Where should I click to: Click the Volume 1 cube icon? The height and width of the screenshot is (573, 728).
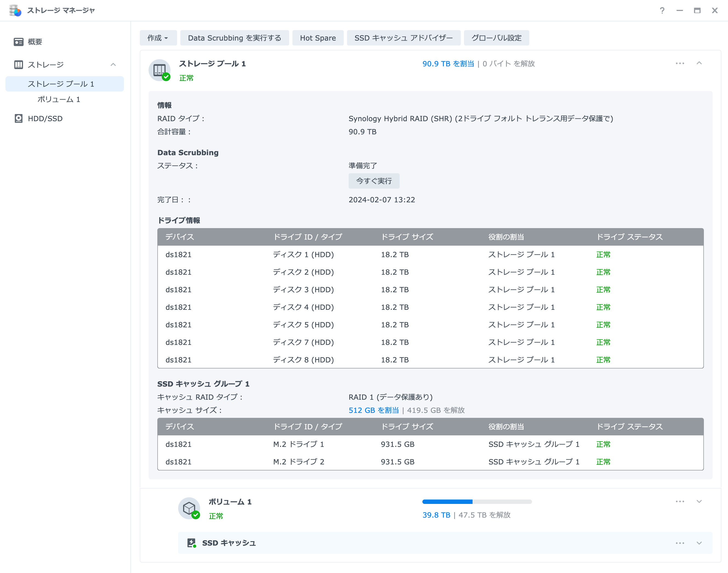189,508
